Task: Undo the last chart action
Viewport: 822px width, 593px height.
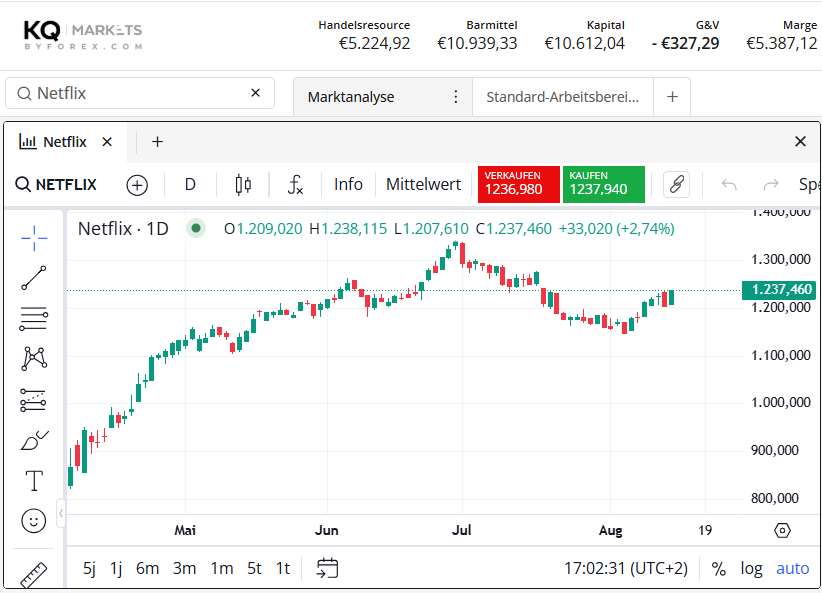Action: (729, 185)
